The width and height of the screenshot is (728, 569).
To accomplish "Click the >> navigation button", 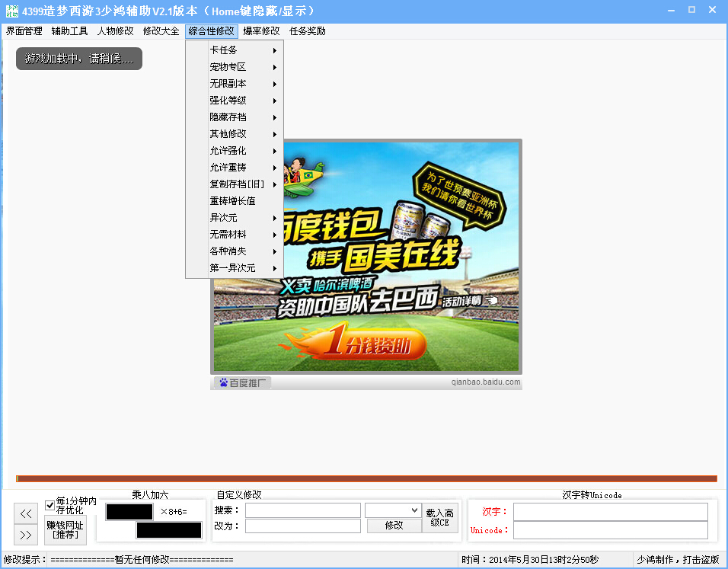I will 26,535.
